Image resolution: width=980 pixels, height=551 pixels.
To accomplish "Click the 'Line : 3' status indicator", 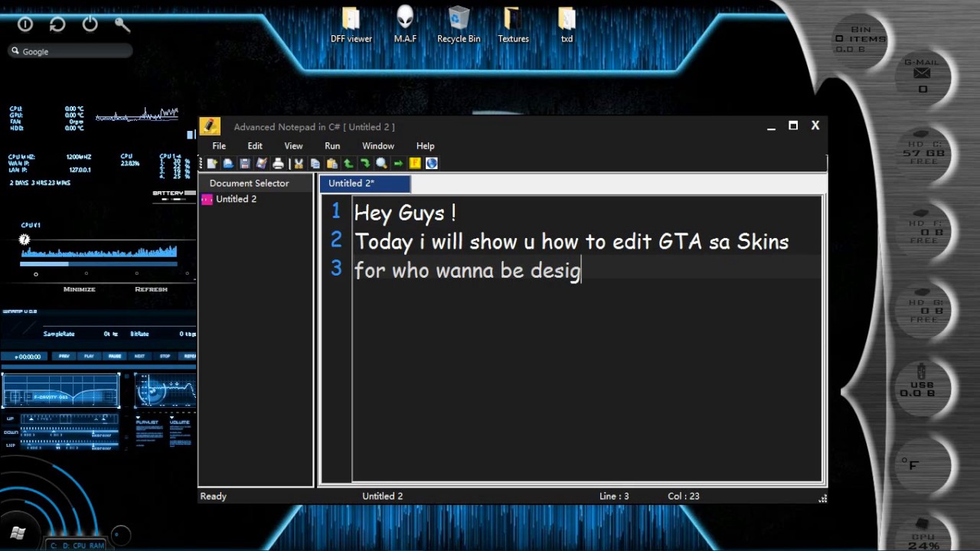I will (x=614, y=496).
